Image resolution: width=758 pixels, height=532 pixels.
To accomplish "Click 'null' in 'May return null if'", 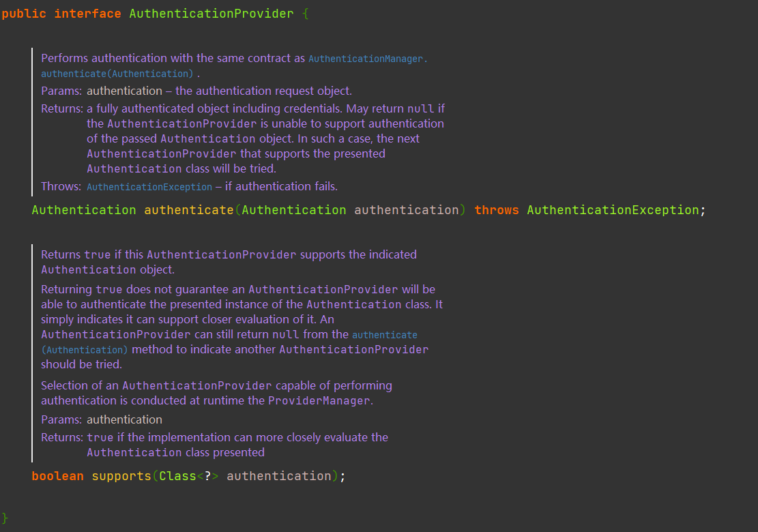I will pos(420,109).
